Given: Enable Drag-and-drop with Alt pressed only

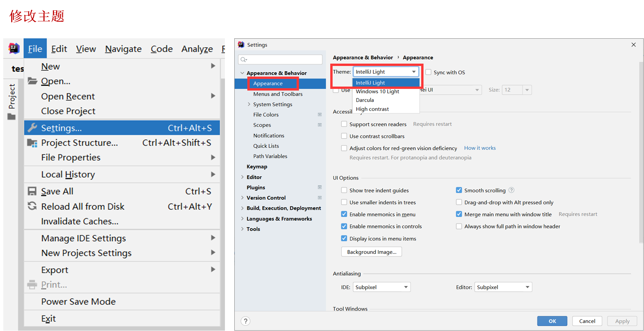Looking at the screenshot, I should [459, 202].
